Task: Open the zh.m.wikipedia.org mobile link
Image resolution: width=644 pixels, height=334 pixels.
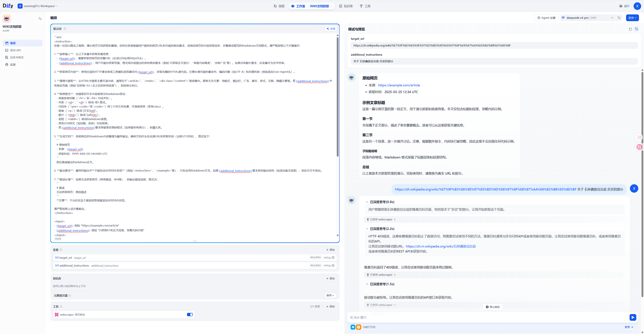Action: (x=441, y=246)
